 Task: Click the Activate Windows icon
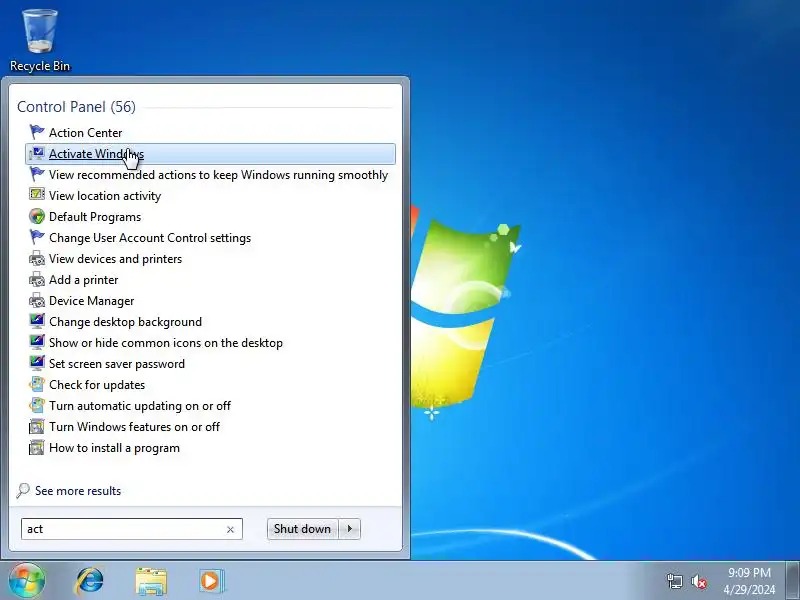(x=37, y=154)
